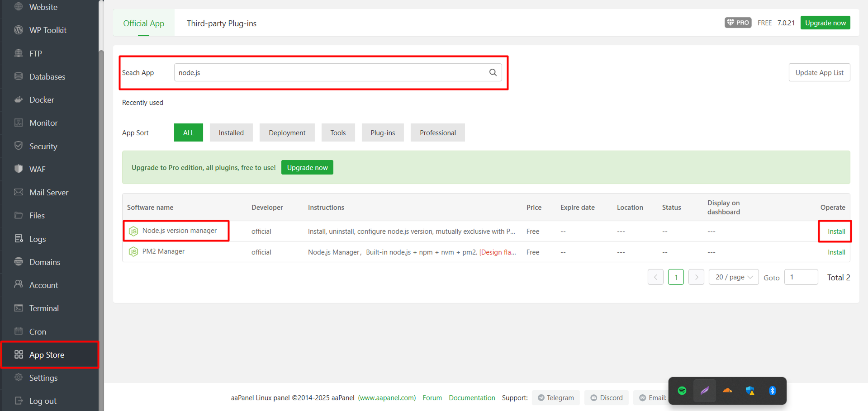Viewport: 868px width, 411px height.
Task: Open the Cron scheduler
Action: coord(38,331)
